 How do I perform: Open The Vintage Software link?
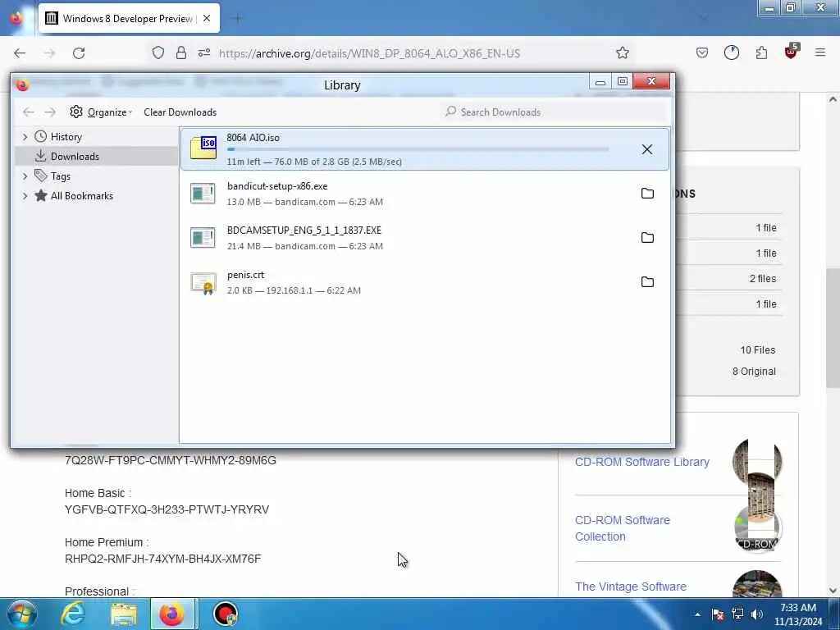[631, 587]
